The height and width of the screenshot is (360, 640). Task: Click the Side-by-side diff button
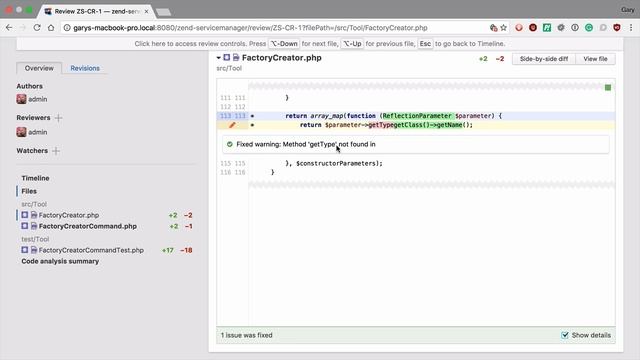click(544, 59)
